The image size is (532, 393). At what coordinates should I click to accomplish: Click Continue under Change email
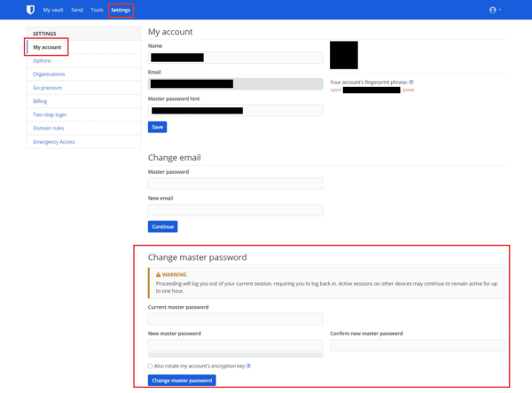(x=163, y=226)
